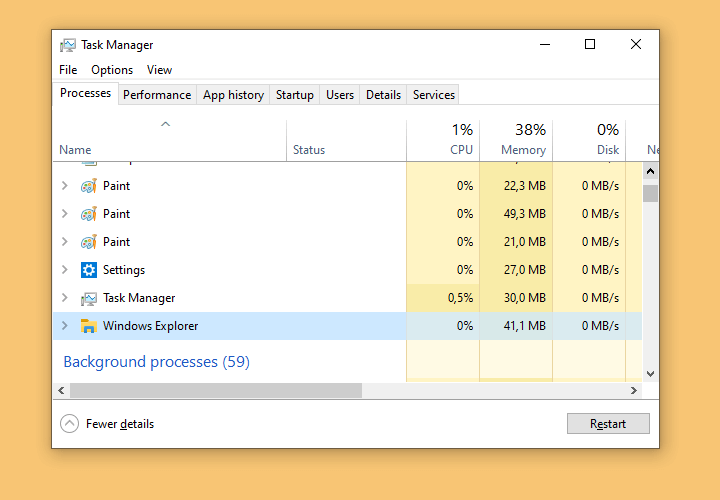Click the Background processes (59) heading

tap(157, 362)
